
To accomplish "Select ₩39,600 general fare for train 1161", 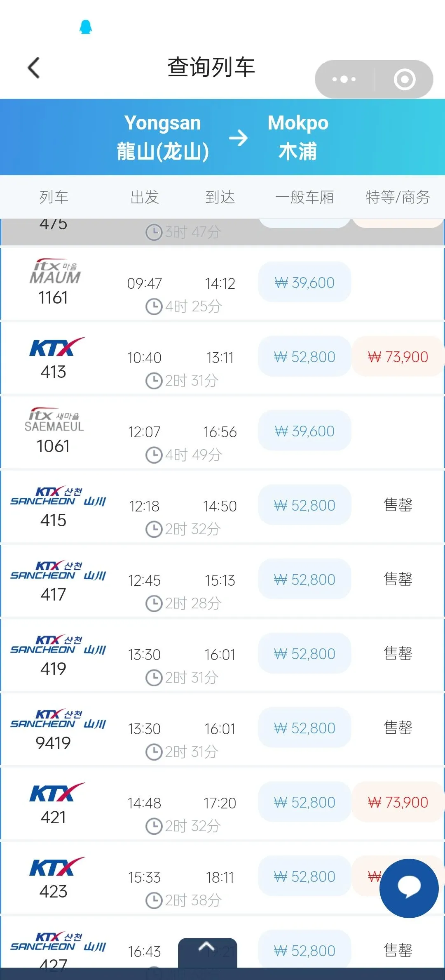I will coord(304,283).
